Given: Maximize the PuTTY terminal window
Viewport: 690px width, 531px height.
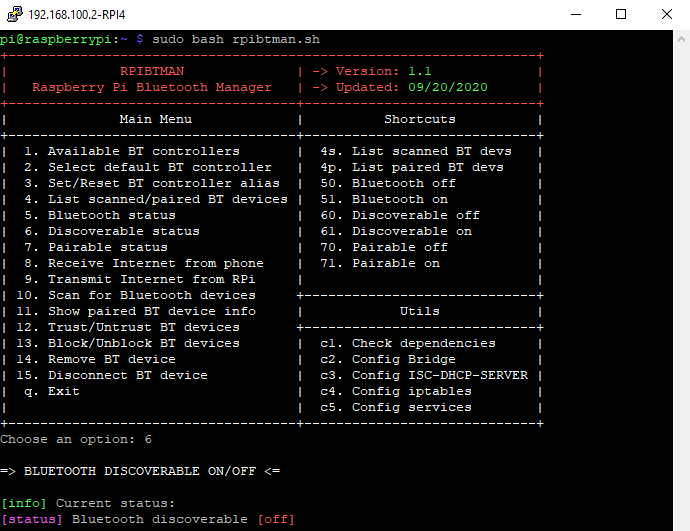Looking at the screenshot, I should pos(620,15).
